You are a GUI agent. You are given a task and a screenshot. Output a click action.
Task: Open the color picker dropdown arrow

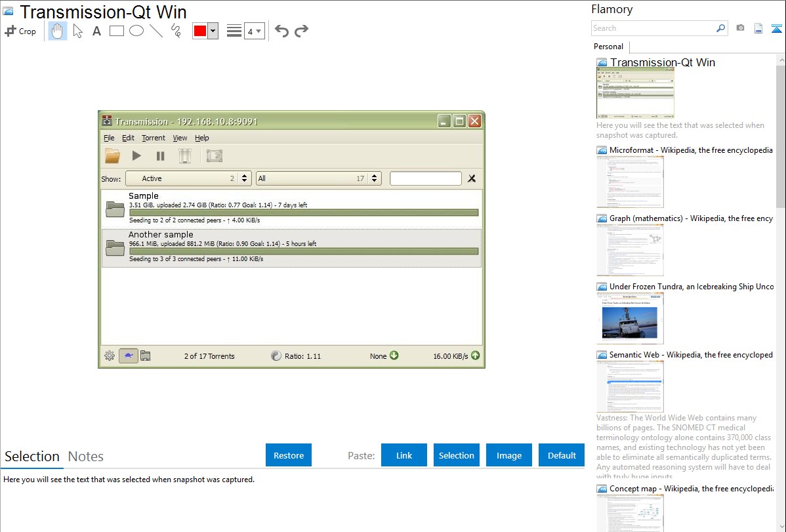[213, 31]
